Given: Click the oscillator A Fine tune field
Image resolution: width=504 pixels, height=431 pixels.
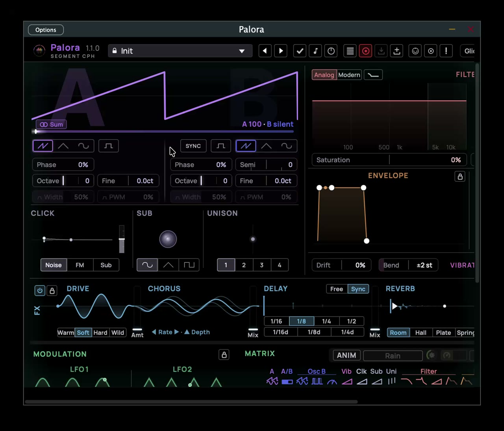Looking at the screenshot, I should (128, 181).
